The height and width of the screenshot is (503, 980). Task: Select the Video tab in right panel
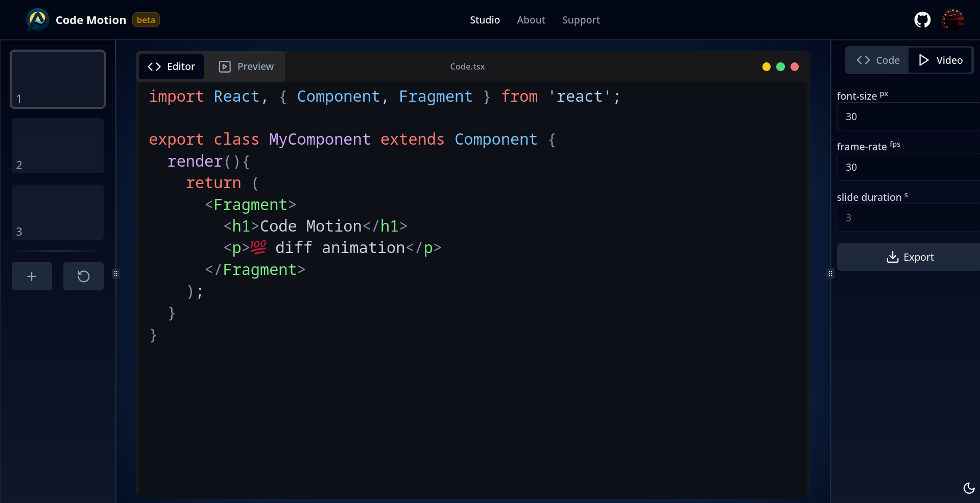point(940,60)
